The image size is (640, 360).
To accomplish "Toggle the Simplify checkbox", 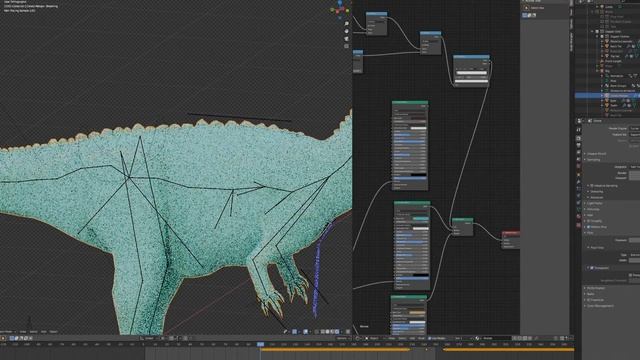I will [x=589, y=221].
